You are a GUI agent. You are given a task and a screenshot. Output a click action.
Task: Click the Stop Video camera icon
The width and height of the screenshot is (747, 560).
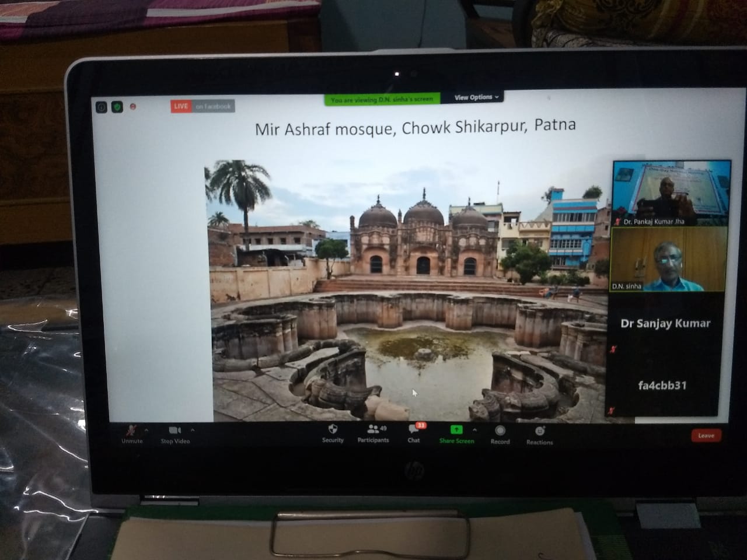pos(174,430)
